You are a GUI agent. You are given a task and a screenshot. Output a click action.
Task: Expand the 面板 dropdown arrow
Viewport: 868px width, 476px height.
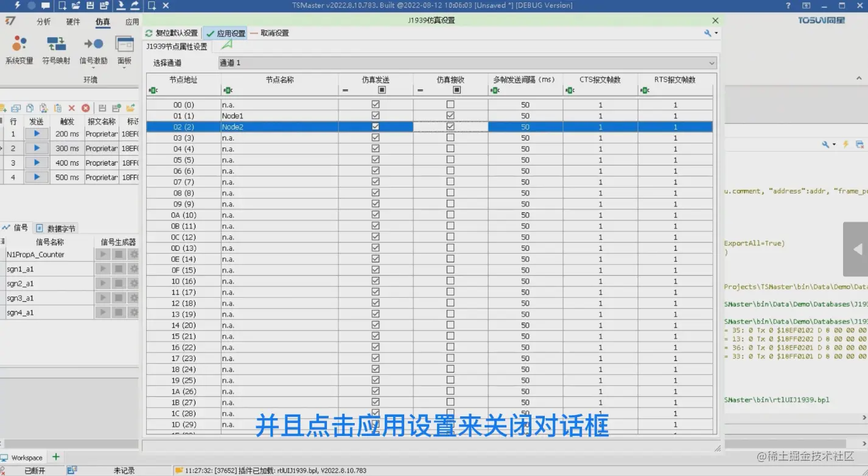(x=125, y=68)
